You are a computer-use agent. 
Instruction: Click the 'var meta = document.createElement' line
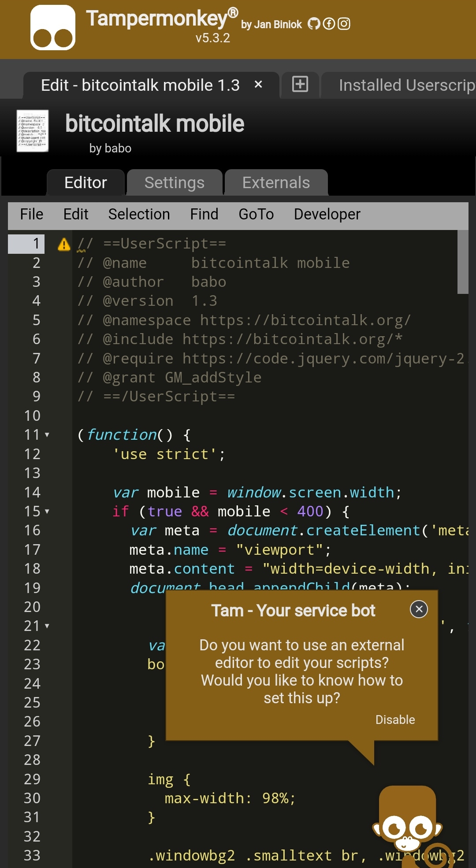[299, 530]
